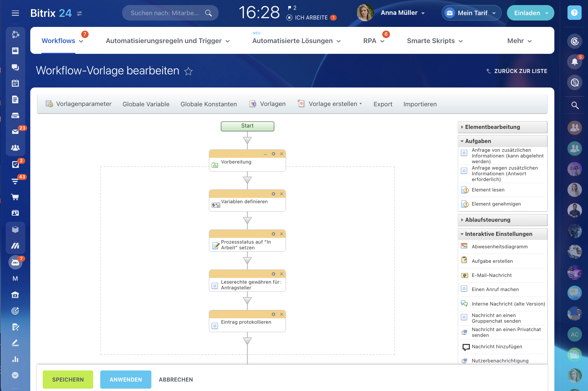Minimize the Vorbereitung block
The width and height of the screenshot is (588, 391).
point(265,154)
